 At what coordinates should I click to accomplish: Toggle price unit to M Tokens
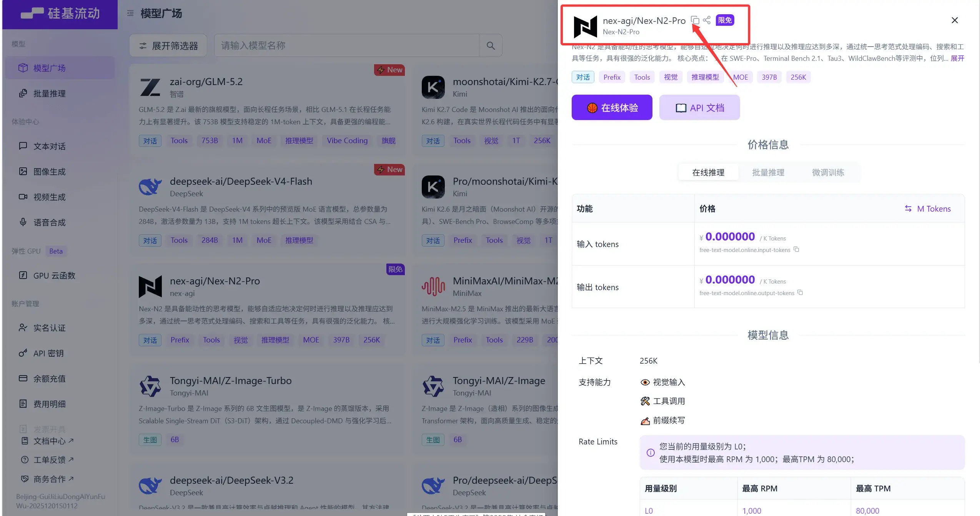pos(927,209)
